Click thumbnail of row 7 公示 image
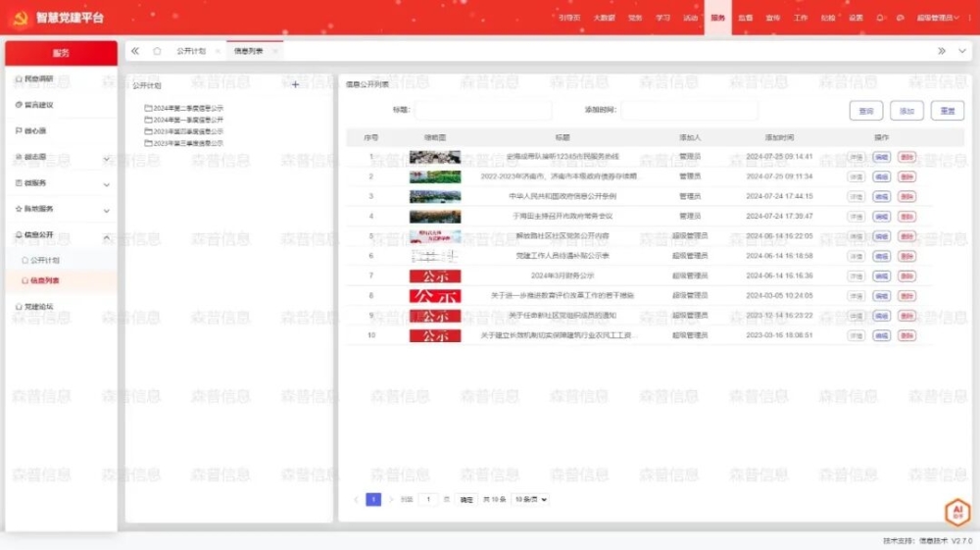The height and width of the screenshot is (550, 980). pos(435,276)
